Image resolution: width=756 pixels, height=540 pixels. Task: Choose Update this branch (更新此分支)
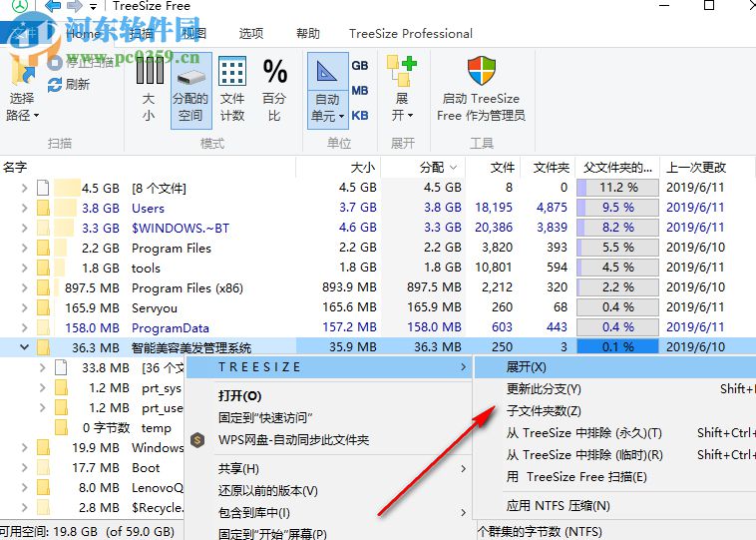pos(544,389)
